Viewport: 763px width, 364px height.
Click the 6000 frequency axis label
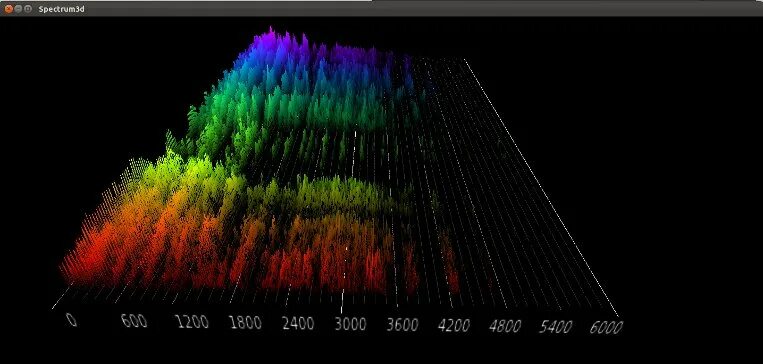coord(606,328)
